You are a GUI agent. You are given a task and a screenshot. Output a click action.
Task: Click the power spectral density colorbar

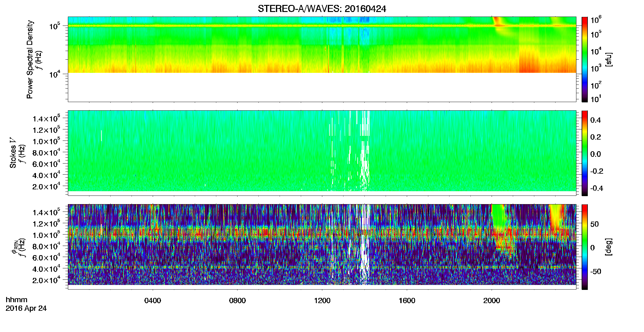(x=585, y=59)
